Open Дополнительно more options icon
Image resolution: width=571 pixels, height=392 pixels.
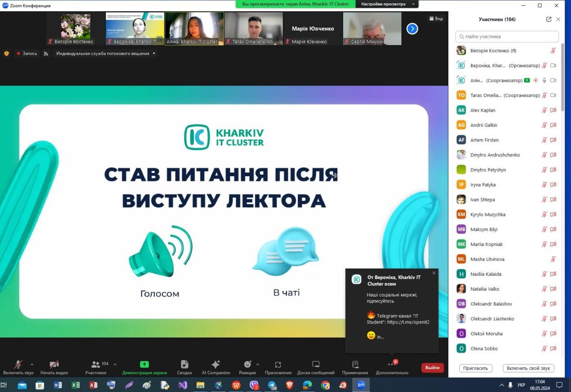(391, 364)
